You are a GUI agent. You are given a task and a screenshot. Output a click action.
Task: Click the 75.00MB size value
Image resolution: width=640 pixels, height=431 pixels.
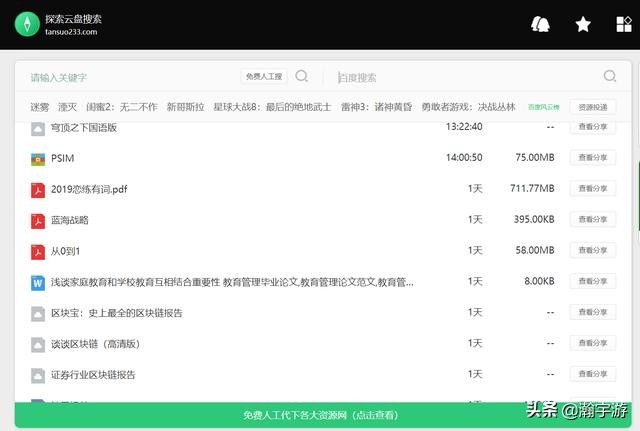(535, 158)
